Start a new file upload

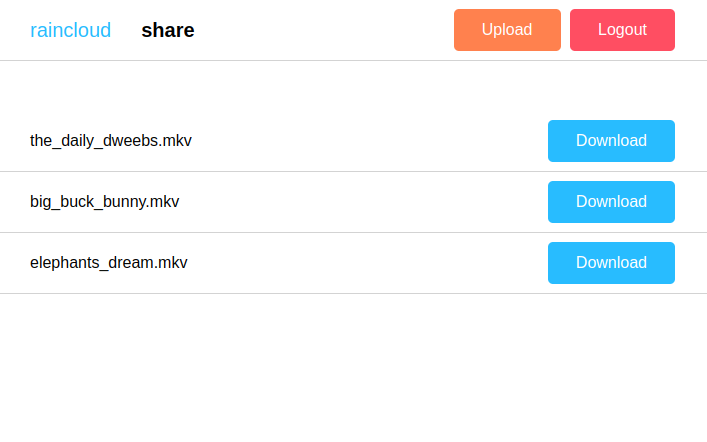[507, 30]
